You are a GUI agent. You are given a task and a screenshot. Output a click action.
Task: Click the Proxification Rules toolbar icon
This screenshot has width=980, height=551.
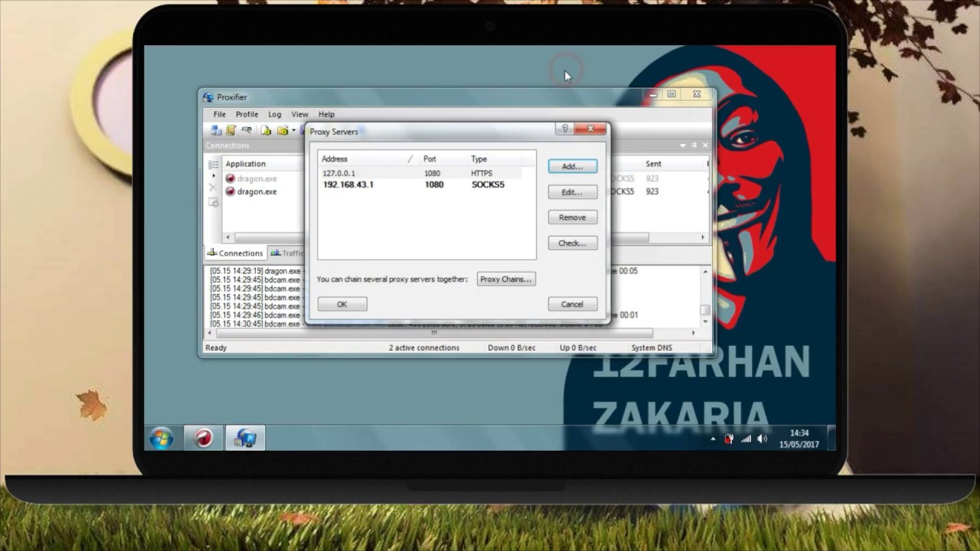point(230,131)
